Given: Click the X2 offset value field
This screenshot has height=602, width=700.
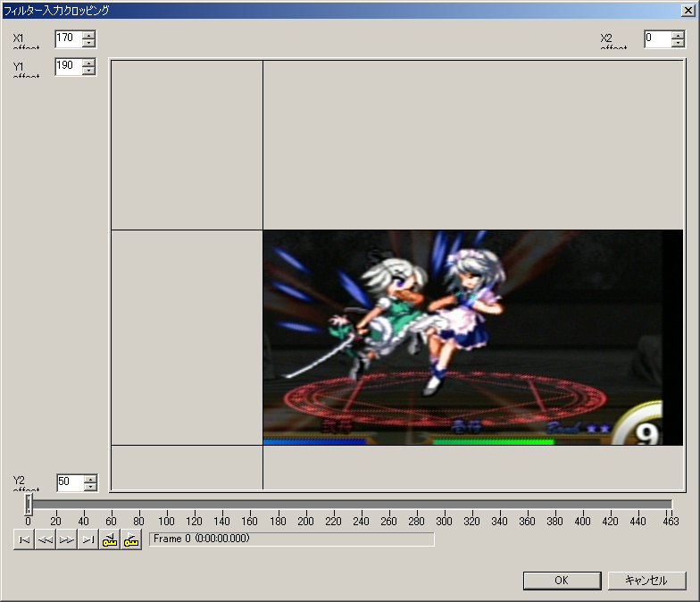Looking at the screenshot, I should pos(657,38).
